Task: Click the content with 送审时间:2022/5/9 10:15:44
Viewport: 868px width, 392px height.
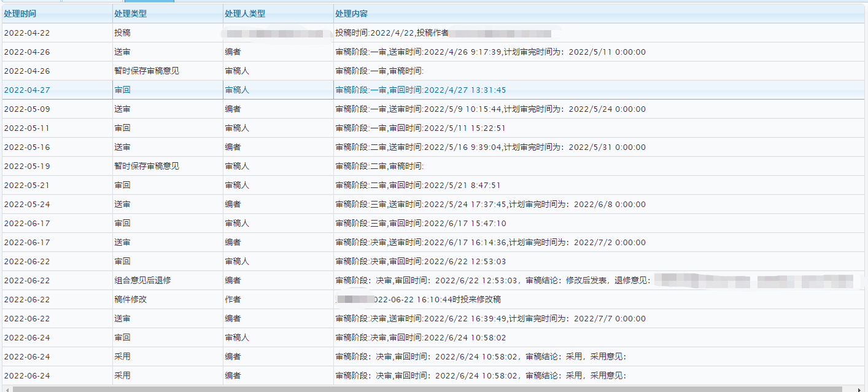Action: tap(490, 109)
